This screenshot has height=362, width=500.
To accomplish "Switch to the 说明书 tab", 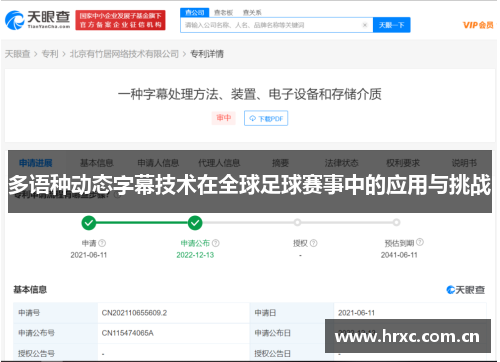I will coord(464,163).
